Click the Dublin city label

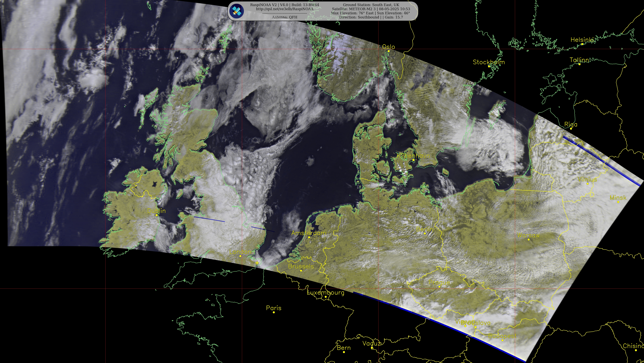click(156, 211)
